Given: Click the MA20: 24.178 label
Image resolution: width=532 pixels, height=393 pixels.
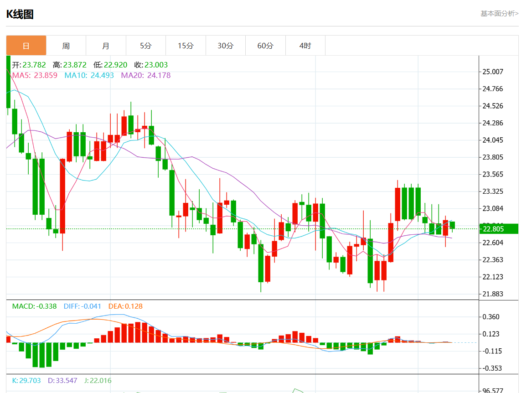Looking at the screenshot, I should [146, 75].
